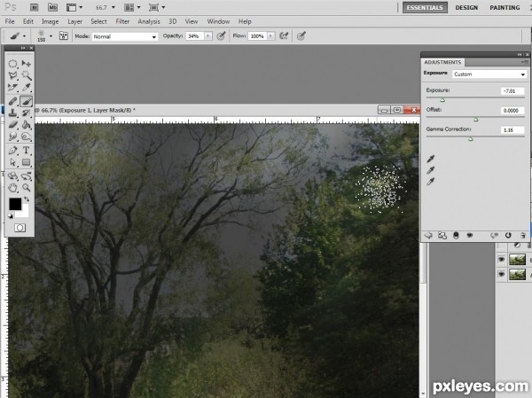
Task: Select the Rectangle shape tool
Action: 26,162
